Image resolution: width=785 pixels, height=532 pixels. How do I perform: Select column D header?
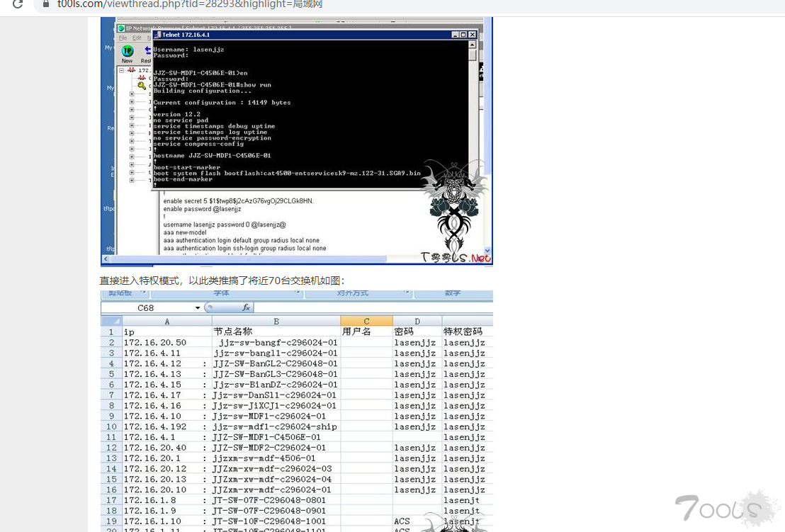pyautogui.click(x=417, y=322)
